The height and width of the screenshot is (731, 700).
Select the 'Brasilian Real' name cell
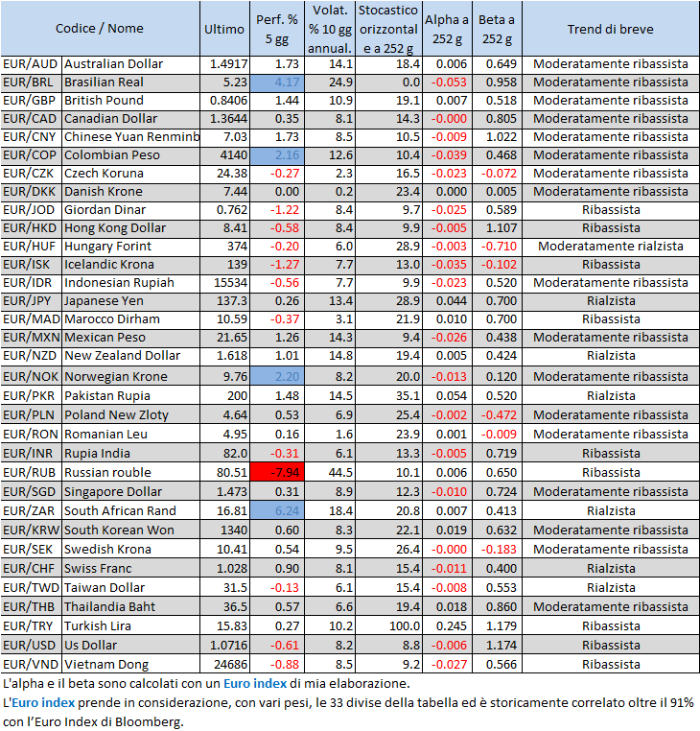click(131, 83)
